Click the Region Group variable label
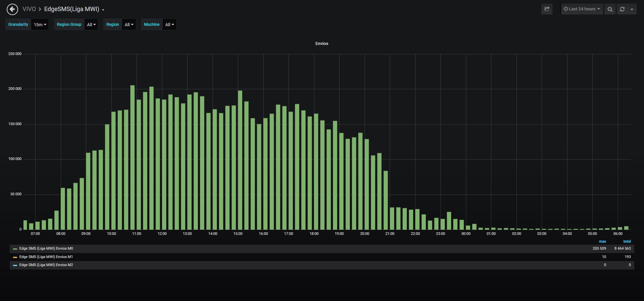Screen dimensions: 644x301 (x=69, y=24)
